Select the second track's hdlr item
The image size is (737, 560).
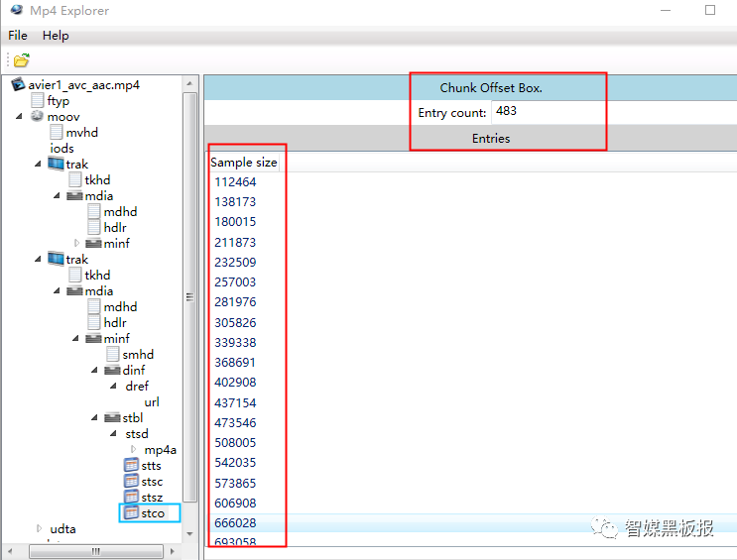point(115,322)
